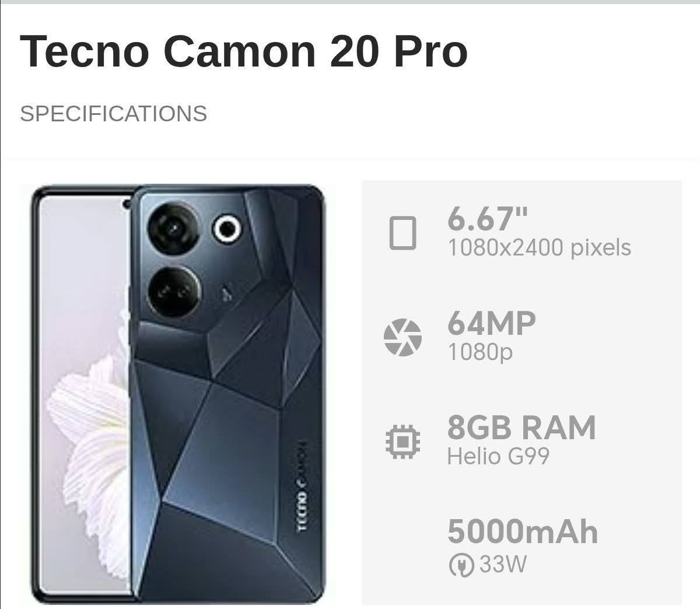Click the display screen size icon

tap(402, 233)
